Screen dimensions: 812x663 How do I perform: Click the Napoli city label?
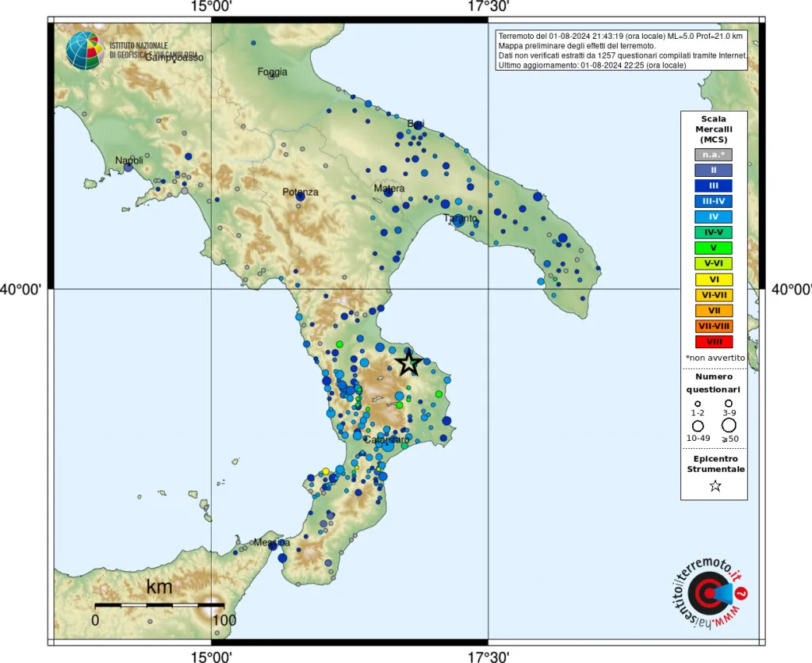click(129, 160)
